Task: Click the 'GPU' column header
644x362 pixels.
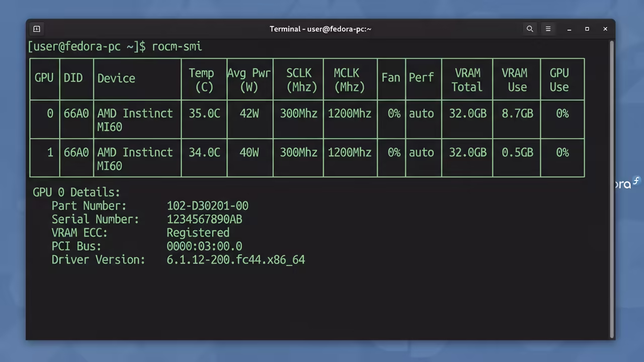Action: (x=44, y=78)
